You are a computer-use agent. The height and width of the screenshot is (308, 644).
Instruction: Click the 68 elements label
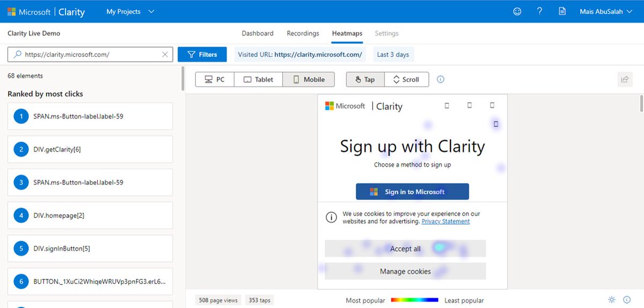point(25,76)
